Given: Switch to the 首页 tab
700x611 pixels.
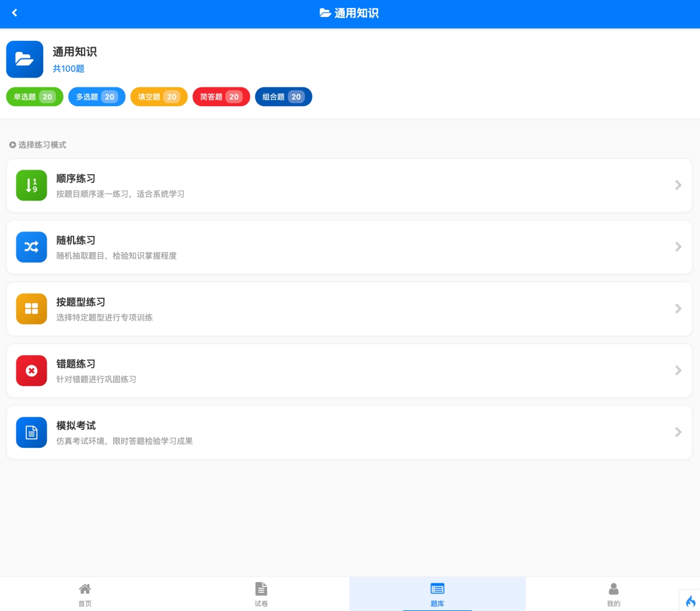Looking at the screenshot, I should (85, 594).
